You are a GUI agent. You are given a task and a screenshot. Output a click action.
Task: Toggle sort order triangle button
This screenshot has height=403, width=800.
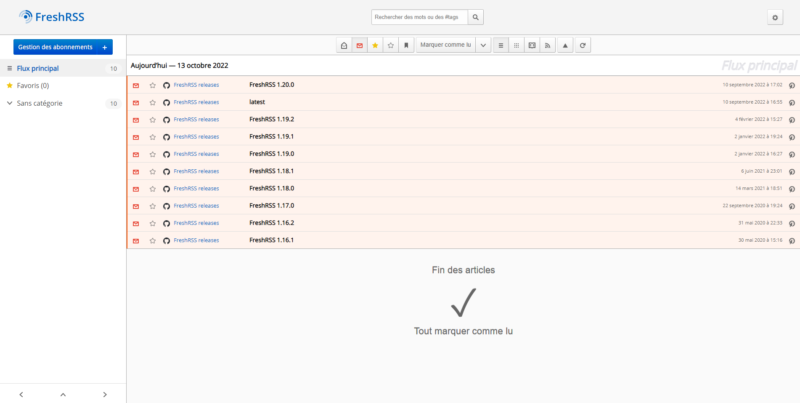pos(565,45)
